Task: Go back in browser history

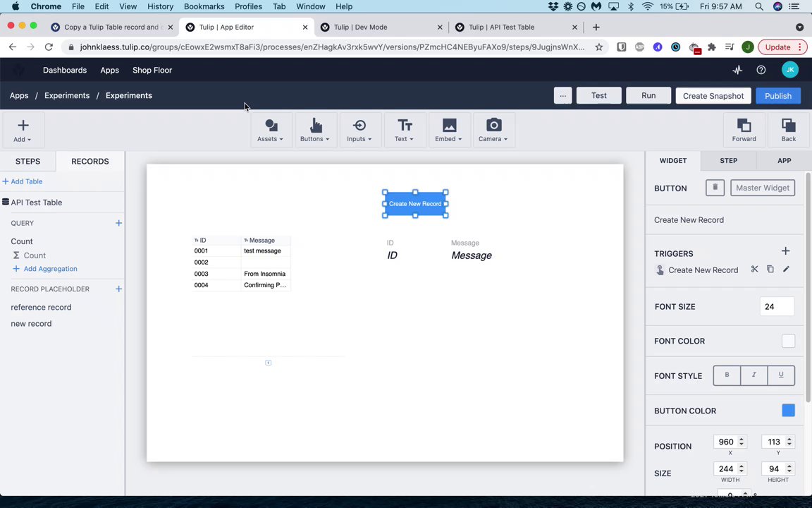Action: coord(13,47)
